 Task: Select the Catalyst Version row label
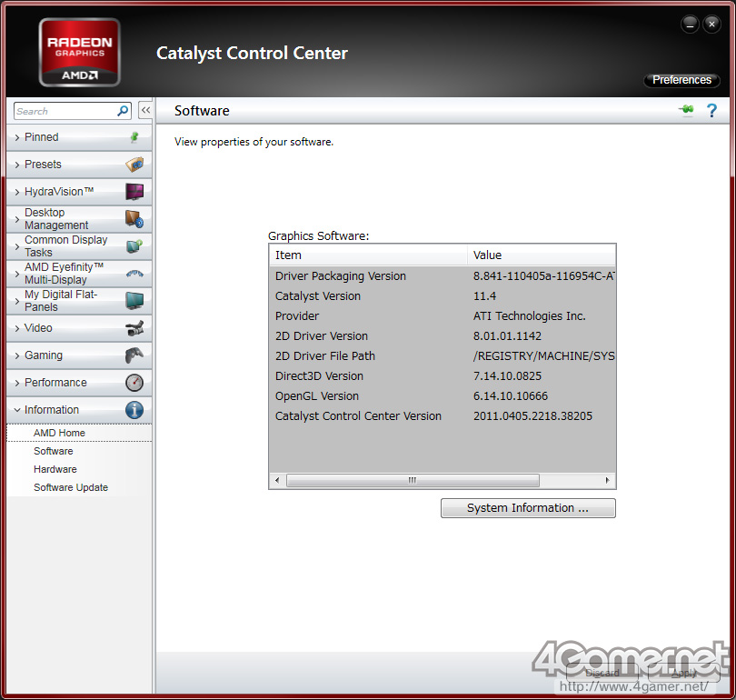coord(318,296)
